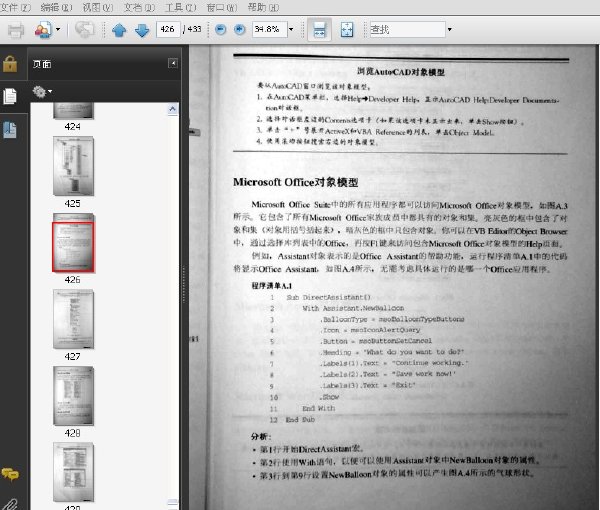600x510 pixels.
Task: Open the Comments panel sidebar icon
Action: click(x=10, y=474)
